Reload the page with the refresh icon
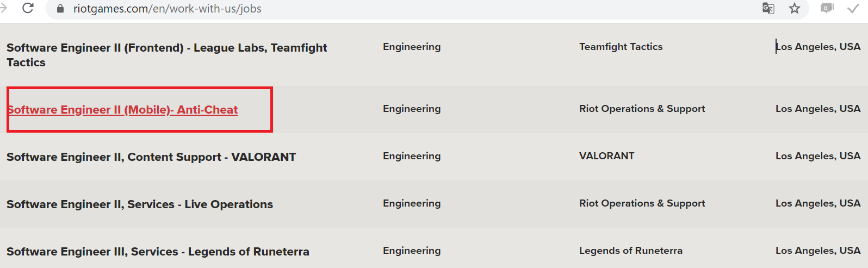This screenshot has width=868, height=268. coord(28,8)
